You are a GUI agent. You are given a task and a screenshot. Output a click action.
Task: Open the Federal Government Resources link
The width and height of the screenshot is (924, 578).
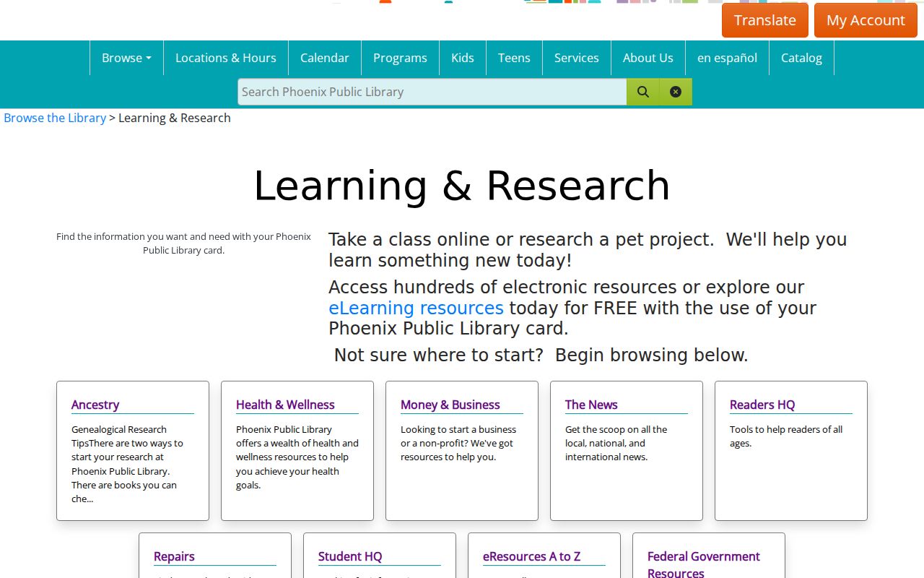tap(704, 564)
